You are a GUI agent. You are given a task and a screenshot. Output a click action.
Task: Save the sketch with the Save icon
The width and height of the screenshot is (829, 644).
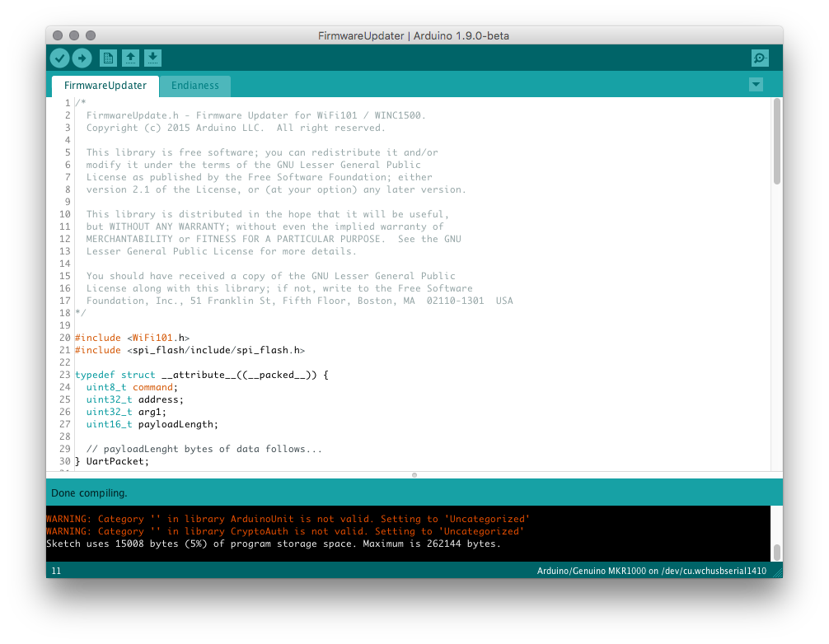[x=153, y=58]
